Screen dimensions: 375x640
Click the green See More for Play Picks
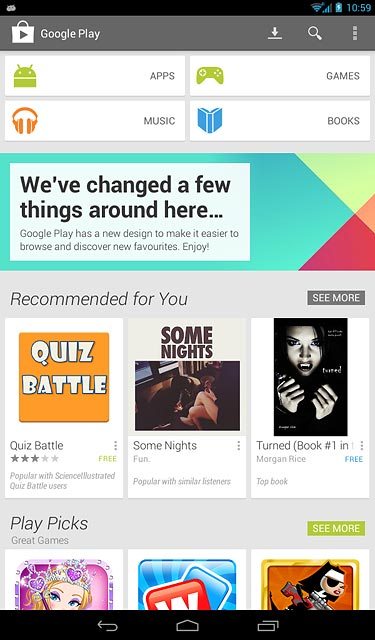(x=336, y=529)
